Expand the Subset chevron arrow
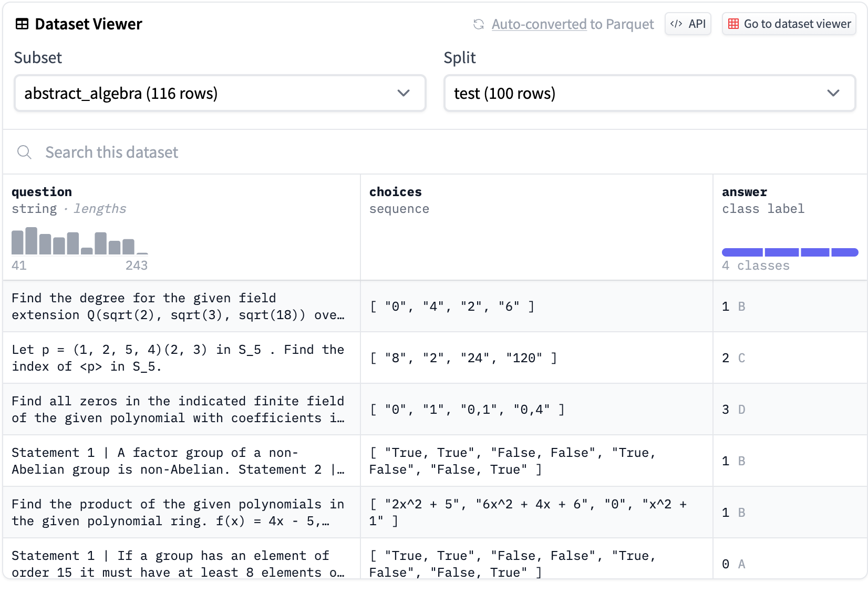This screenshot has height=592, width=868. pos(404,93)
